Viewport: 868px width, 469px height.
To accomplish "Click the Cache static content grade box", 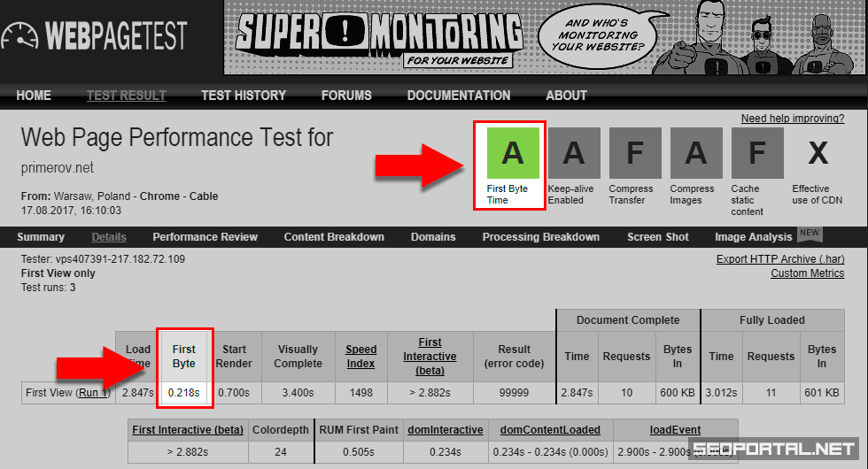I will (757, 153).
